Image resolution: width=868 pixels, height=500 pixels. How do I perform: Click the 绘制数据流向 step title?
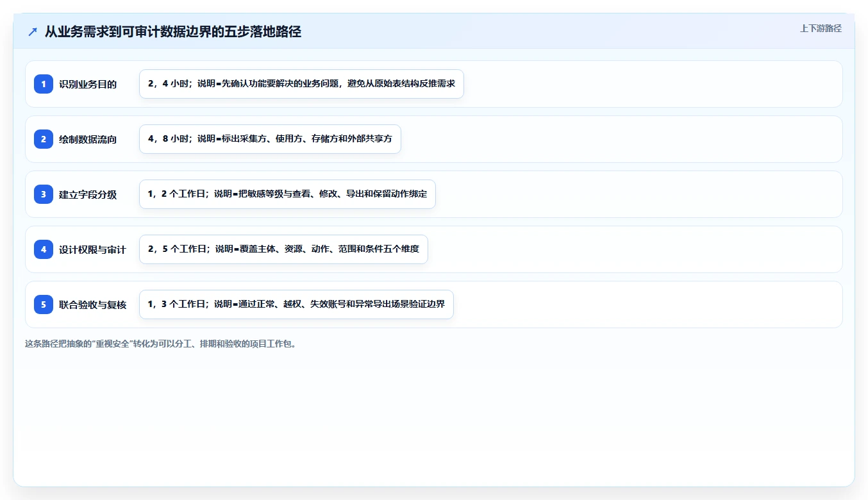tap(88, 139)
